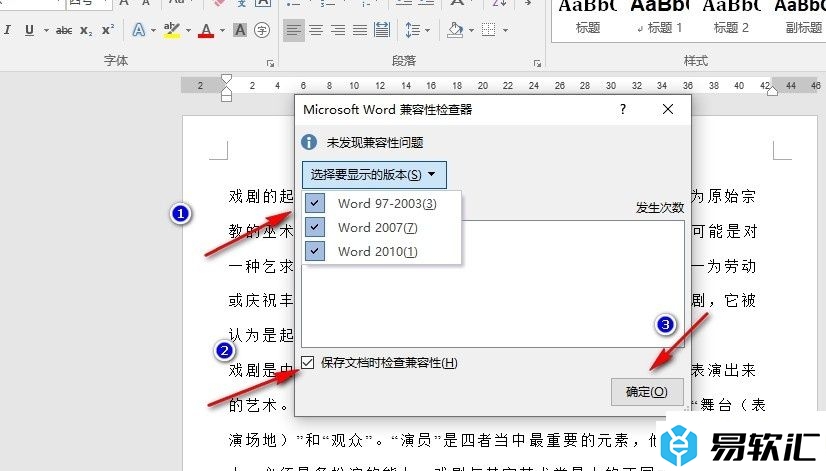
Task: Click the borders icon
Action: click(489, 30)
